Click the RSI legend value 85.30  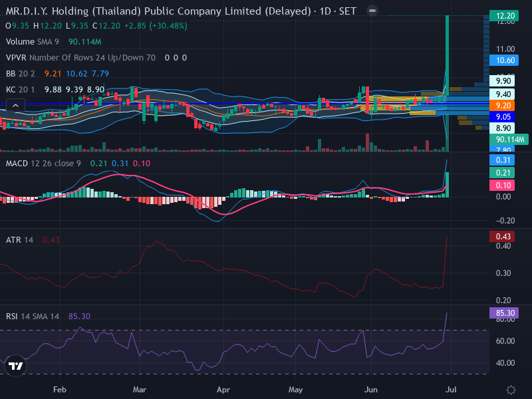coord(79,317)
